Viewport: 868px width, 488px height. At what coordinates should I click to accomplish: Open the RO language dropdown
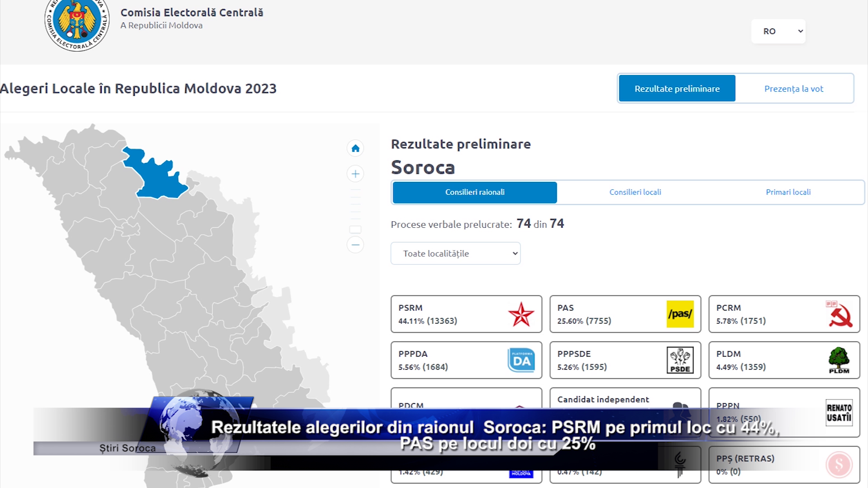[778, 31]
